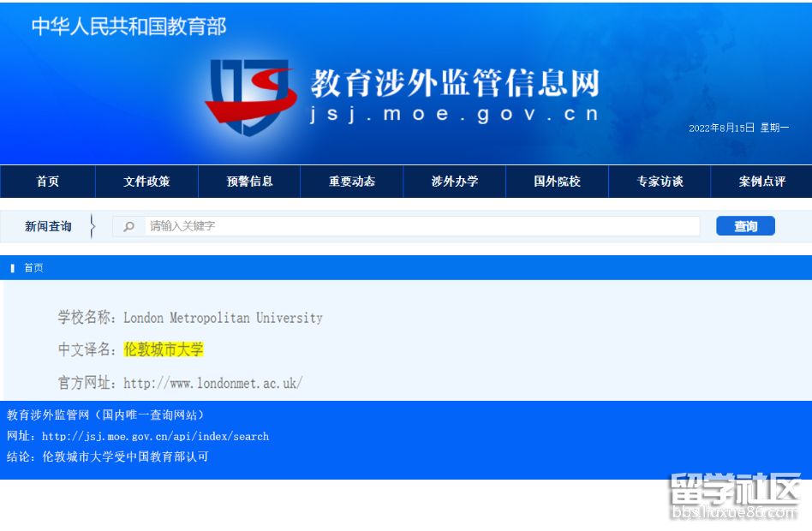The image size is (812, 531).
Task: Click the 中华人民共和国教育部 header title
Action: [129, 27]
